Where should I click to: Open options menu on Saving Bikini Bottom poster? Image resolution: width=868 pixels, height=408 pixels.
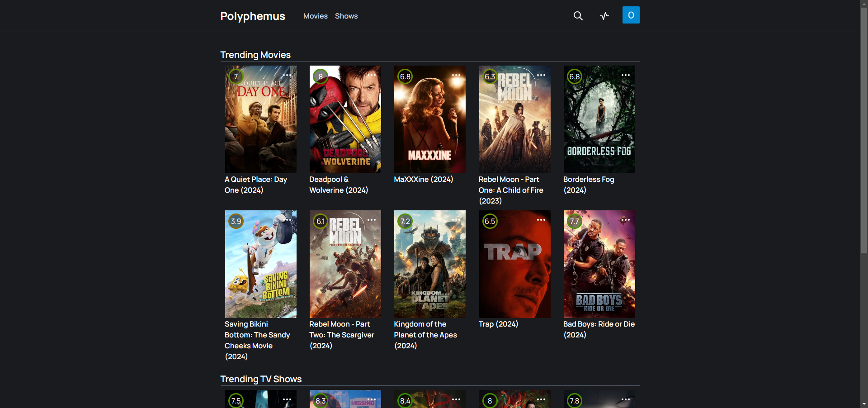pos(287,220)
